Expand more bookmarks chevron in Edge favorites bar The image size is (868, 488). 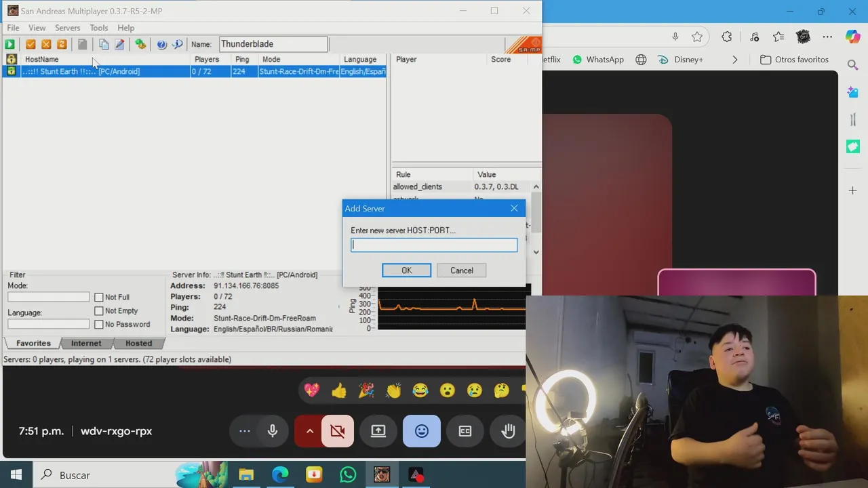[734, 60]
